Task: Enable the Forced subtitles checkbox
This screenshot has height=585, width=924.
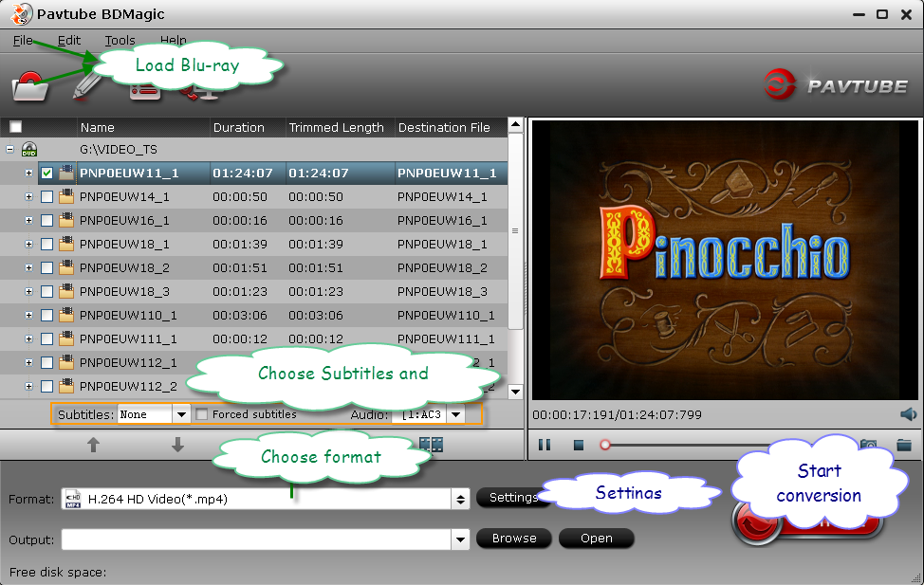Action: coord(201,414)
